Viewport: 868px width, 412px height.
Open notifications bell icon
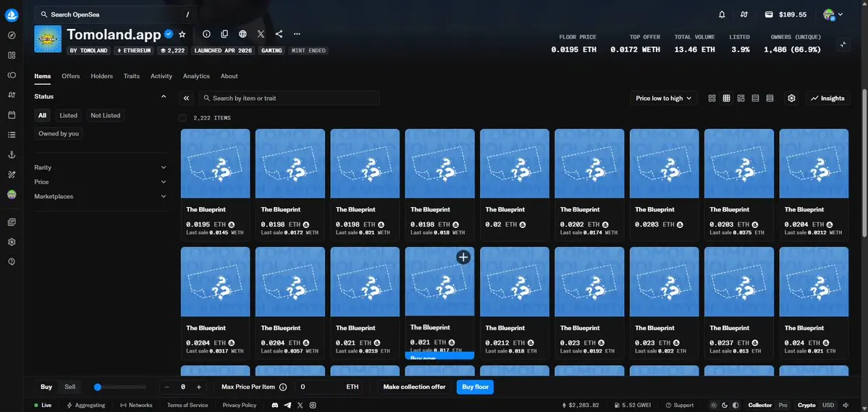point(722,14)
